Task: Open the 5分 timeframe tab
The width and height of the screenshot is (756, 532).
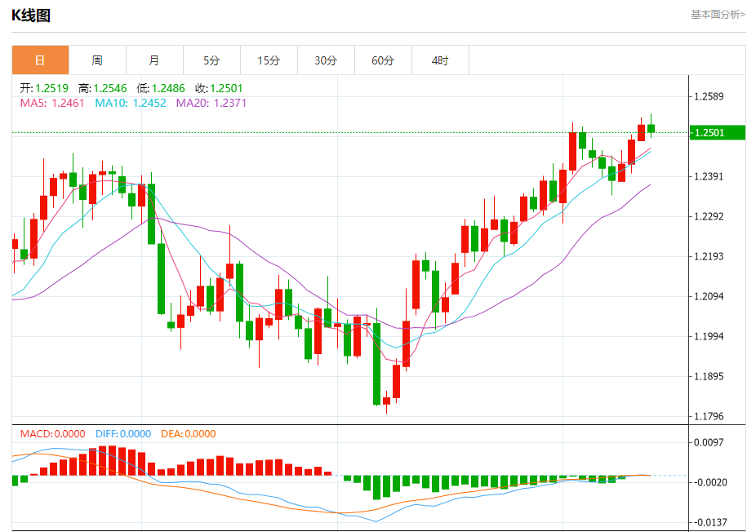Action: pyautogui.click(x=211, y=60)
